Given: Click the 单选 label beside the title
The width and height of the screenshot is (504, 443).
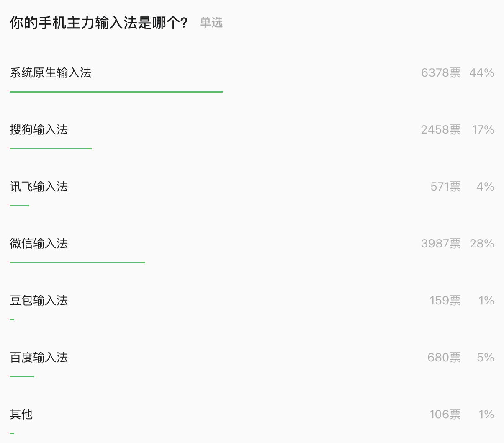Looking at the screenshot, I should (x=211, y=23).
